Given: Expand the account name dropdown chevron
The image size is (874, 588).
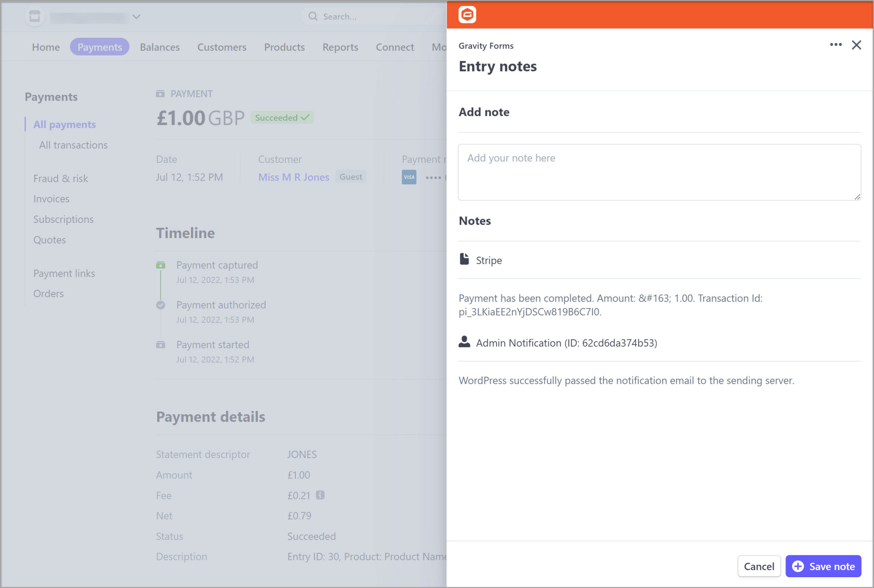Looking at the screenshot, I should pos(137,16).
